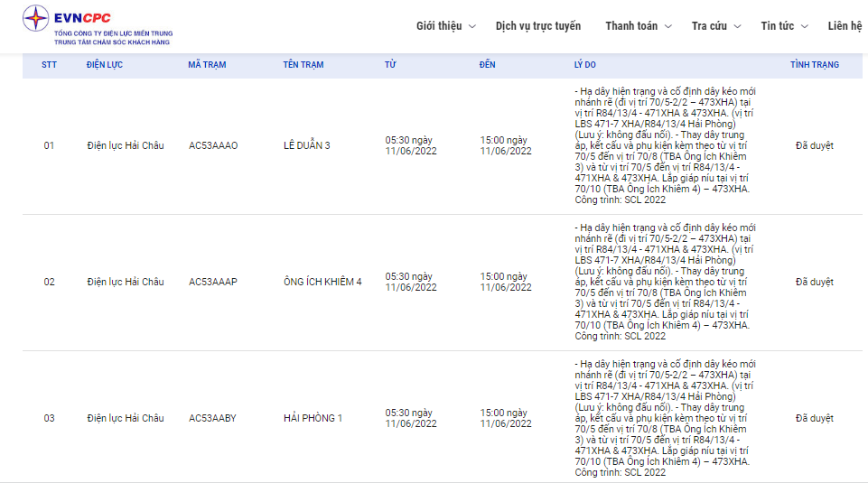Click the EVNCPC star logo icon
The height and width of the screenshot is (483, 868).
[35, 18]
